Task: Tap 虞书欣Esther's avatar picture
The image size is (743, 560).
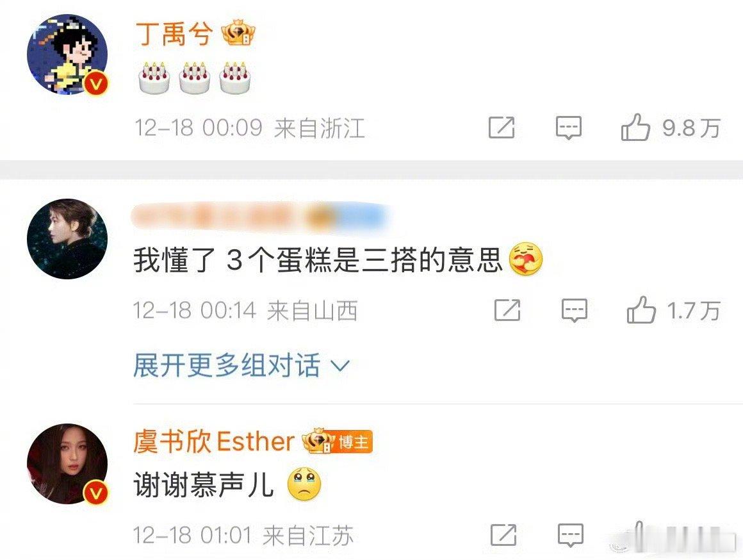Action: tap(67, 464)
